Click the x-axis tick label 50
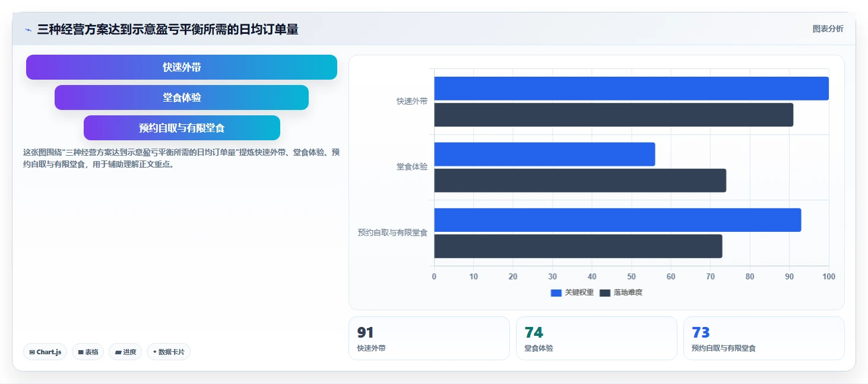 [631, 276]
